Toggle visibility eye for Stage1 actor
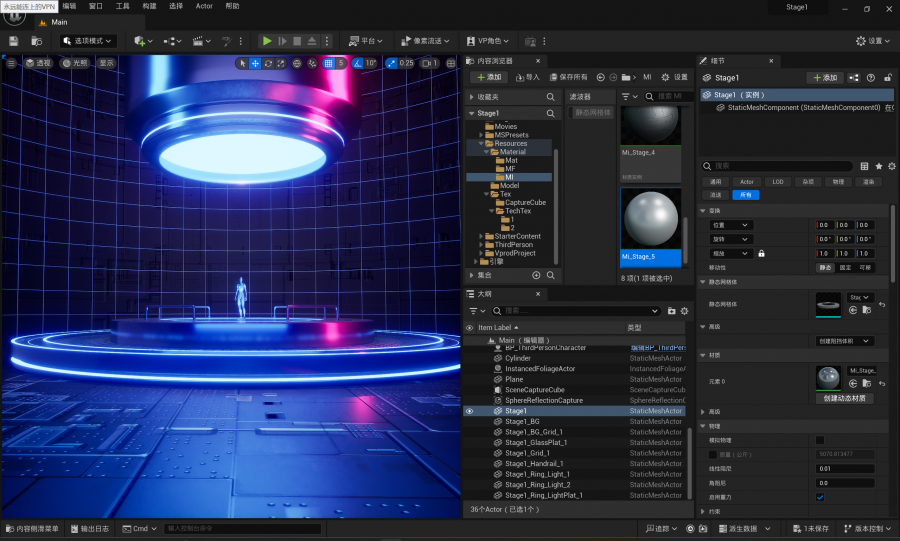 click(469, 411)
